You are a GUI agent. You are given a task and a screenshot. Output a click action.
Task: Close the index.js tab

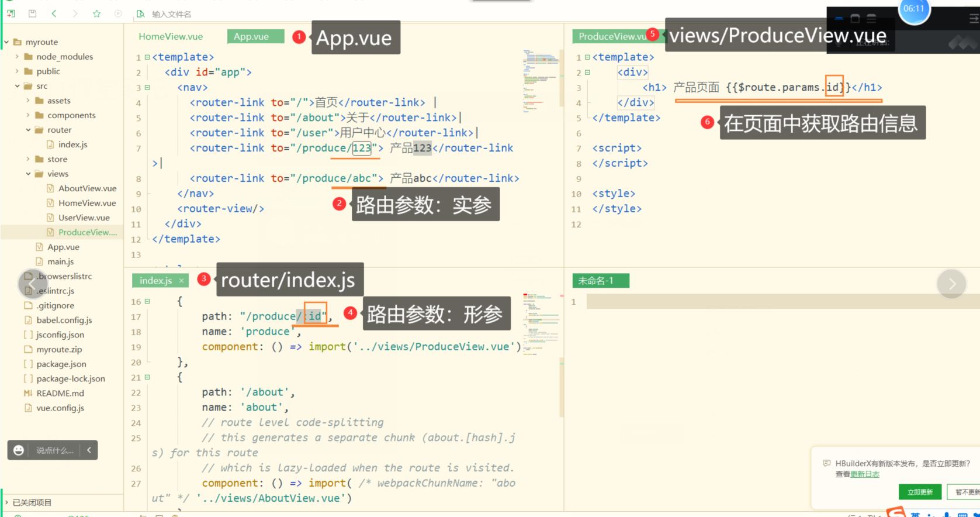point(182,281)
